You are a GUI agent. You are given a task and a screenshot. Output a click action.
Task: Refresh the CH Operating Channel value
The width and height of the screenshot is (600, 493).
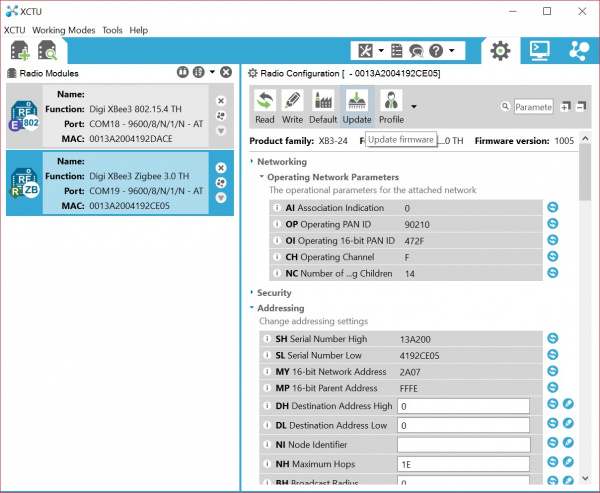tap(553, 256)
